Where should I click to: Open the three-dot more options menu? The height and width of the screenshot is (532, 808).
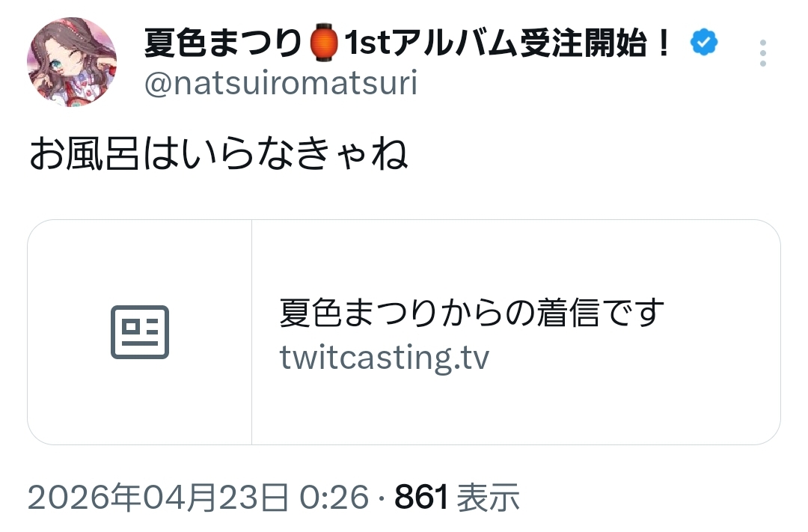763,52
